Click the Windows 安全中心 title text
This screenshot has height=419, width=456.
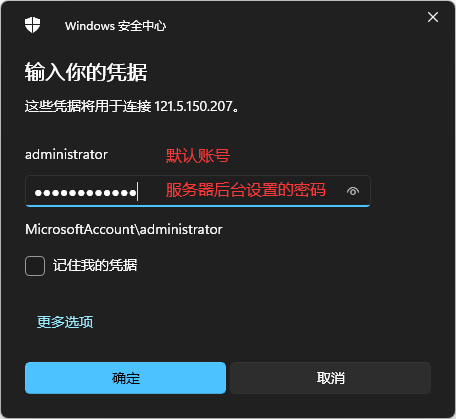115,26
